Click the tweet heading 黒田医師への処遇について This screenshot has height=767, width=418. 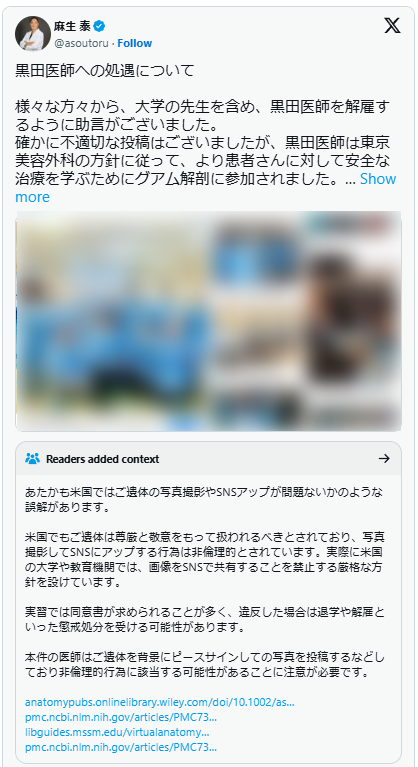105,70
